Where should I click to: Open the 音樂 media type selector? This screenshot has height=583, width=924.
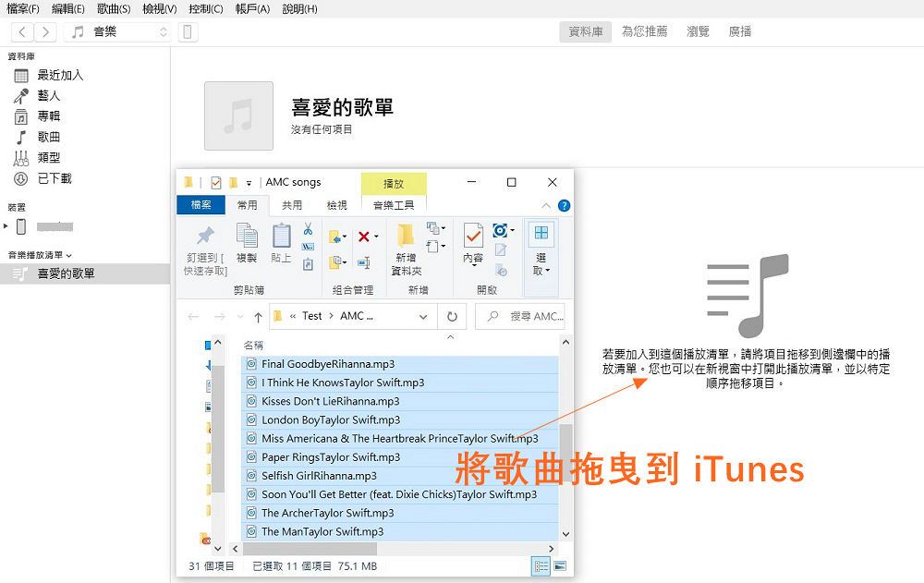coord(117,31)
